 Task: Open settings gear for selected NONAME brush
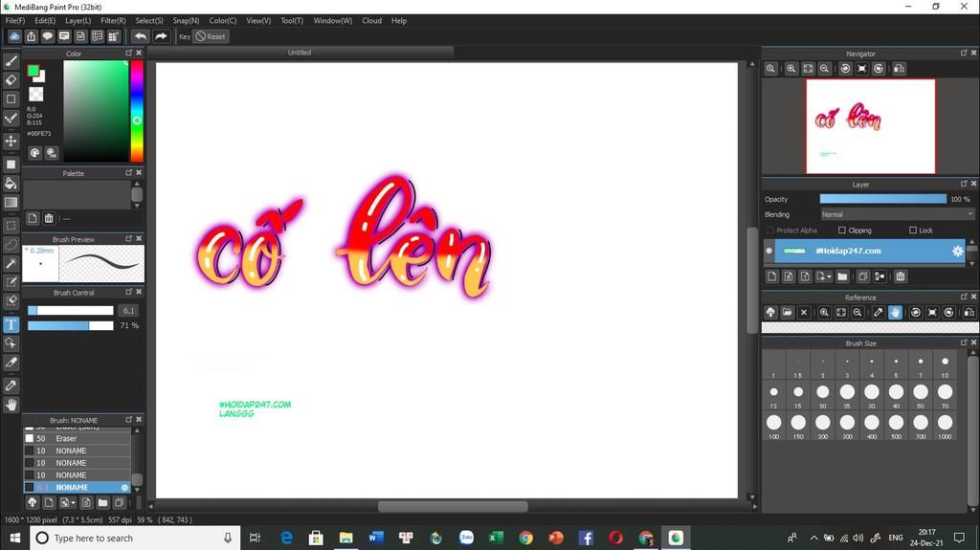coord(124,488)
